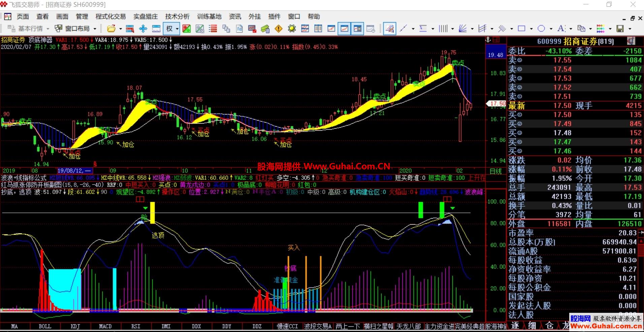Click the blue four-way move arrows icon
644x332 pixels.
pyautogui.click(x=143, y=29)
